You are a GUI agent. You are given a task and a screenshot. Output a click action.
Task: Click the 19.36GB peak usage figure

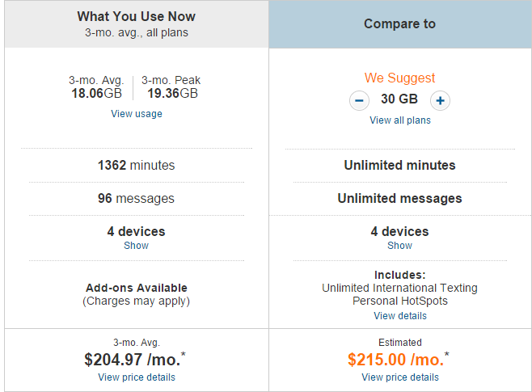point(172,93)
